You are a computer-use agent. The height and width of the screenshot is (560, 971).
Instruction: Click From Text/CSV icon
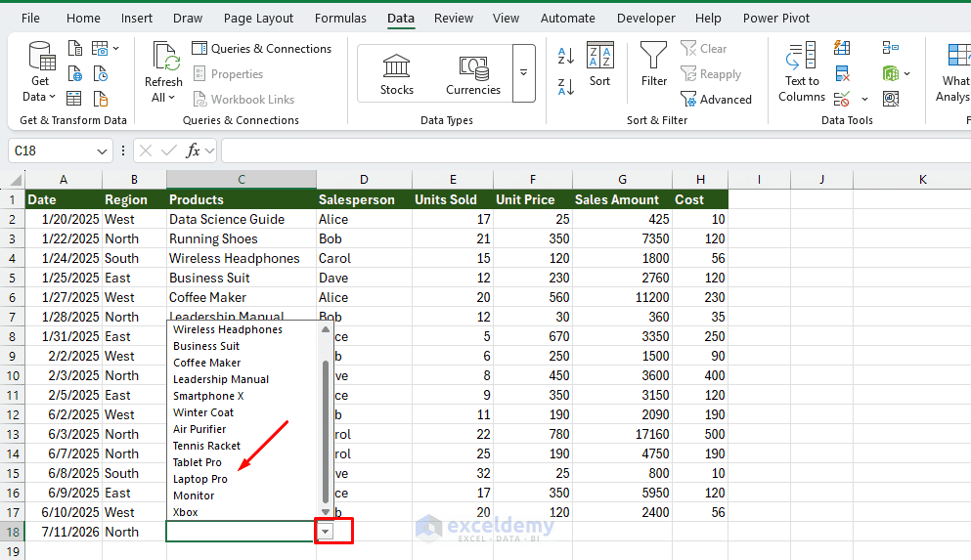click(x=75, y=48)
